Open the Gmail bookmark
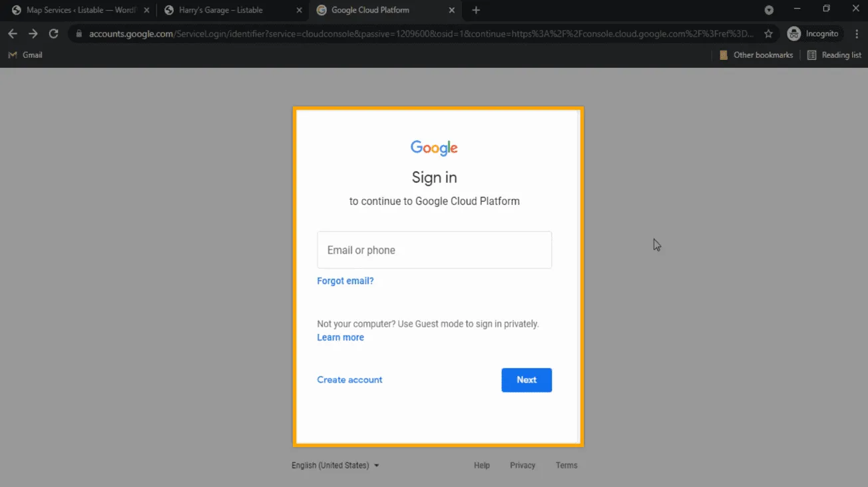 click(x=25, y=55)
